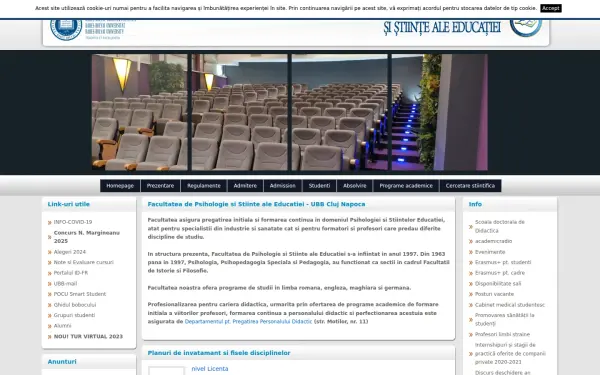600x375 pixels.
Task: Open the Posturi vacante link
Action: (494, 294)
